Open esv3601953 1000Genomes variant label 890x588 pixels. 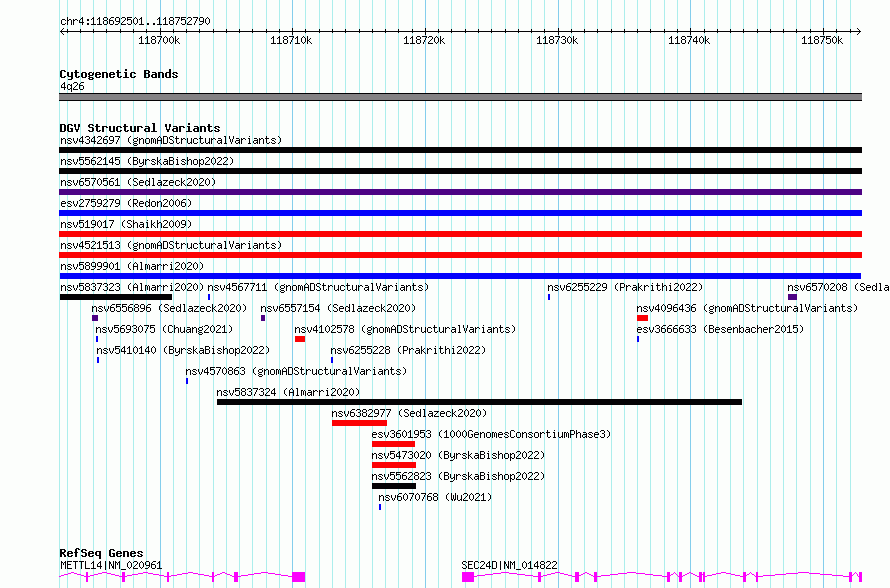491,434
